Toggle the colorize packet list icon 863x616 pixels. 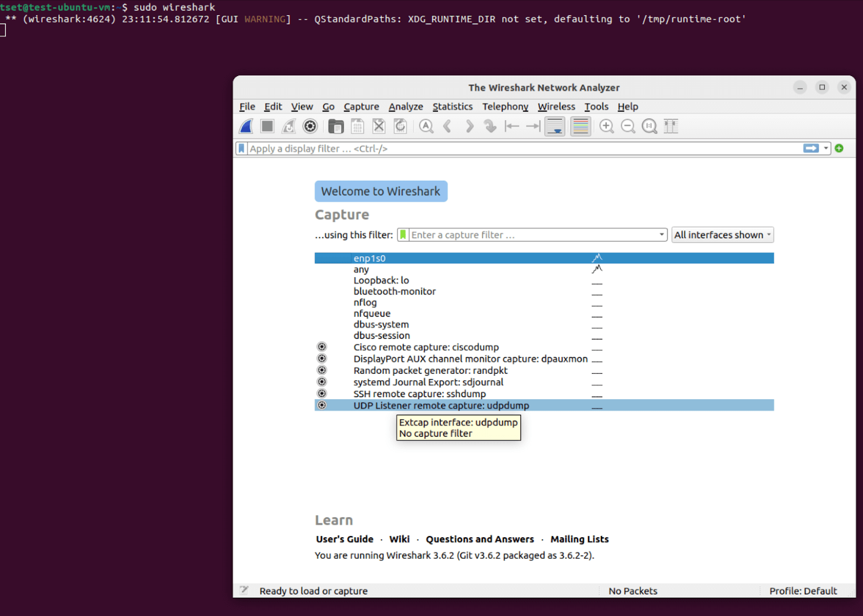tap(580, 126)
